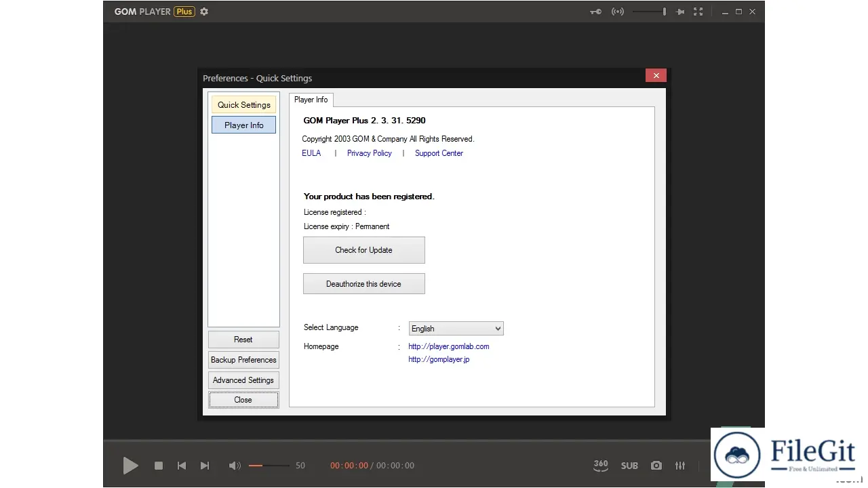Open the control panel equalizer icon
Screen dimensions: 868x488
pos(680,466)
